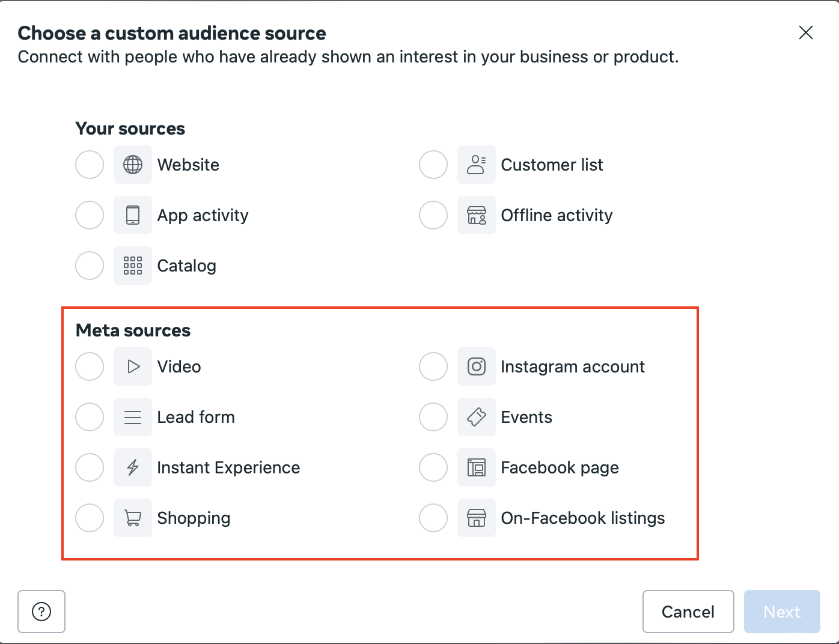Select the Lead form radio button

pos(90,417)
